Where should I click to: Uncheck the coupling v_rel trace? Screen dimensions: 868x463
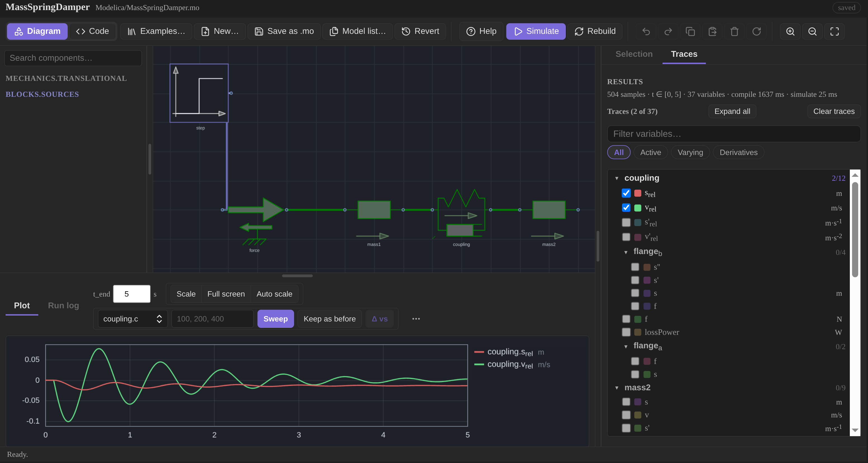click(x=626, y=208)
